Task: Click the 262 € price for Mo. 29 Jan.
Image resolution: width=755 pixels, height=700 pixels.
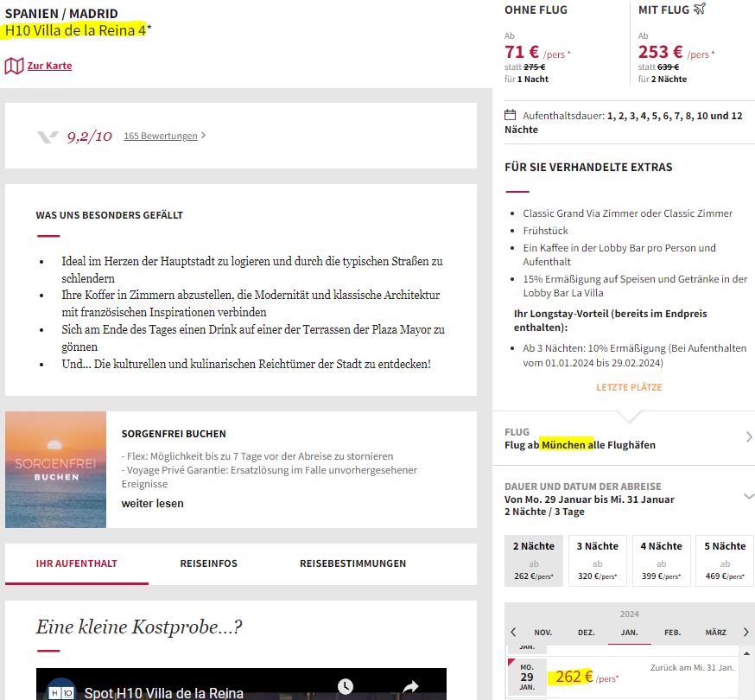Action: [x=574, y=677]
